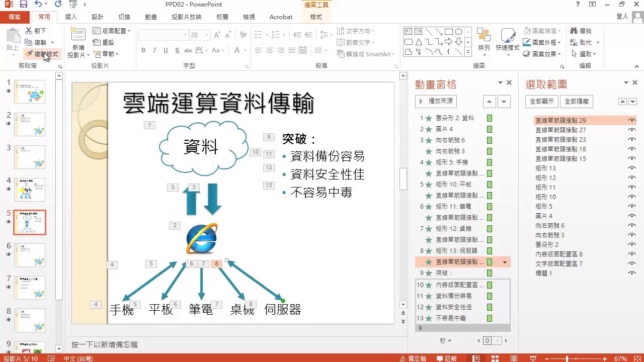
Task: Open the File (檔案) tab
Action: tap(15, 17)
